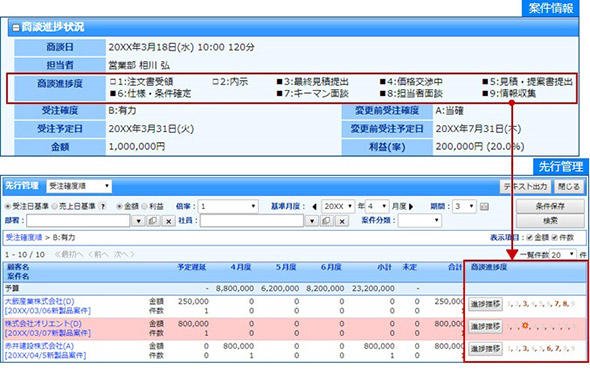The width and height of the screenshot is (590, 369).
Task: Open the 大鵬産業株式会社(D) customer link
Action: (40, 301)
